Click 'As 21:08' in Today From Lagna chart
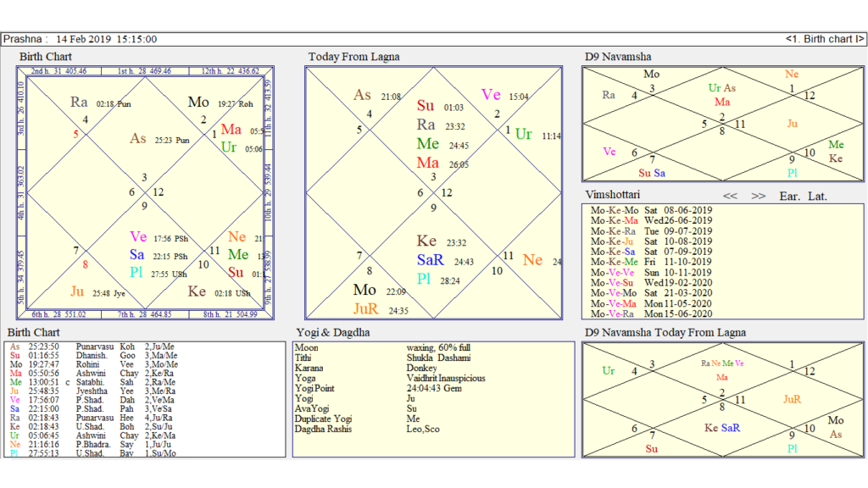 coord(377,95)
